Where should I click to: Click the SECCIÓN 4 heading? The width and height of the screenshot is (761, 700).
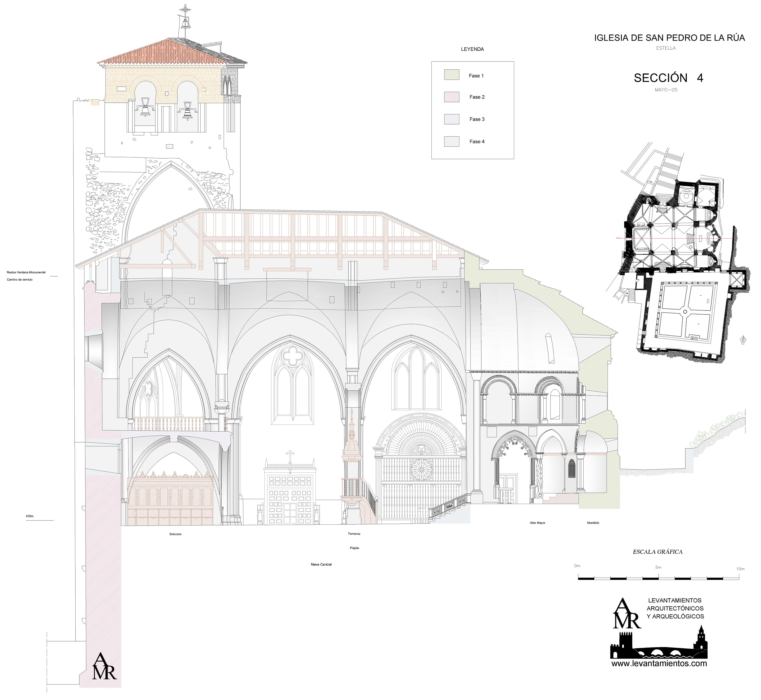pos(668,78)
